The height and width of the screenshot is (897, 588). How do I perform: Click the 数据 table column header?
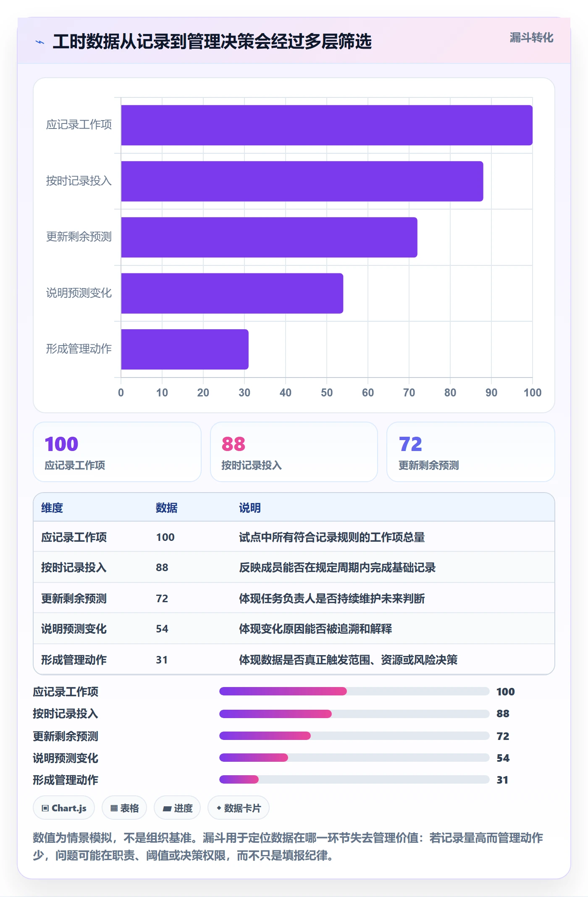[x=167, y=508]
